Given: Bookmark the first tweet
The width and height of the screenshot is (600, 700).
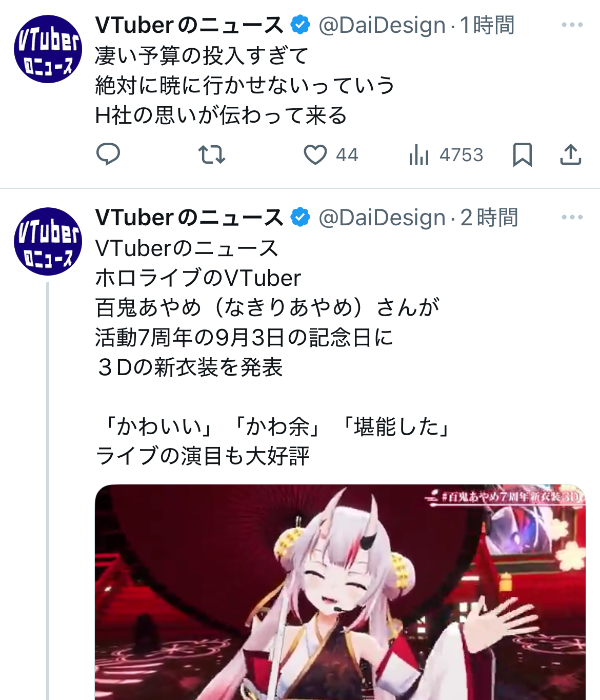Looking at the screenshot, I should coord(523,154).
